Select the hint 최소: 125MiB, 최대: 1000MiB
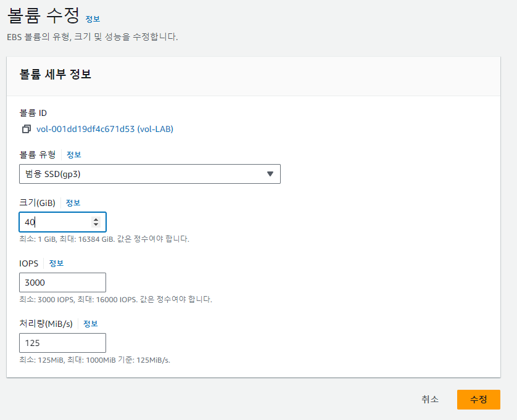This screenshot has height=420, width=517. pos(67,360)
